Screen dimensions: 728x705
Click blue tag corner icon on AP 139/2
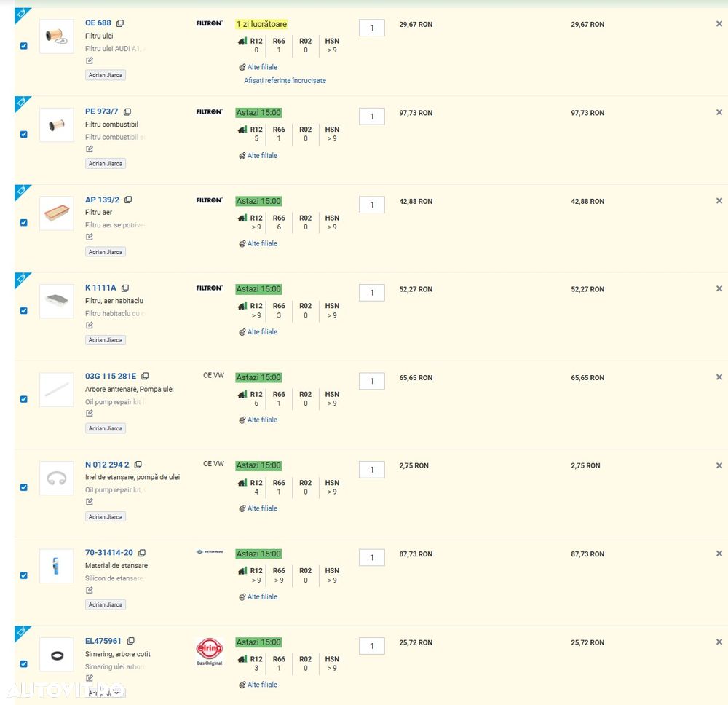20,191
